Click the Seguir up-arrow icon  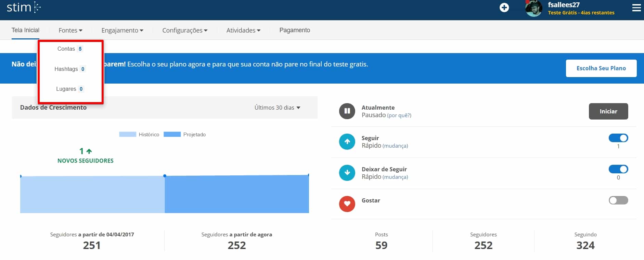(x=347, y=141)
